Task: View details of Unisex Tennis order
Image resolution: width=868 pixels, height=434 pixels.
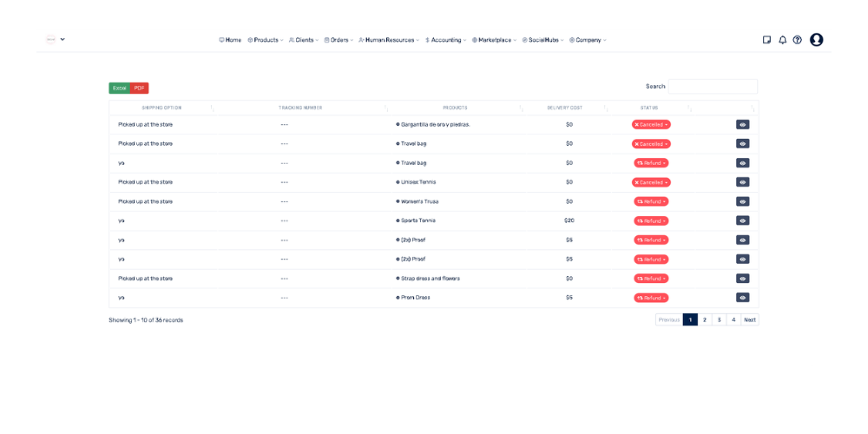Action: tap(742, 182)
